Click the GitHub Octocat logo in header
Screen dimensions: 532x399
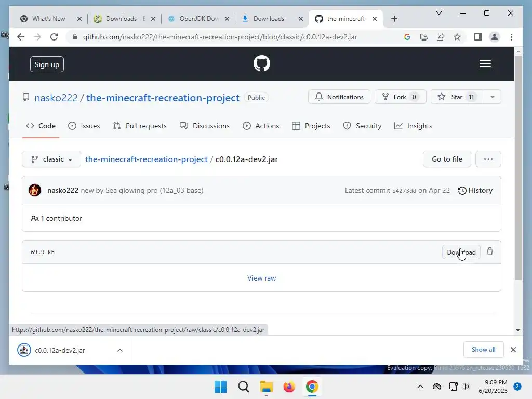(262, 63)
